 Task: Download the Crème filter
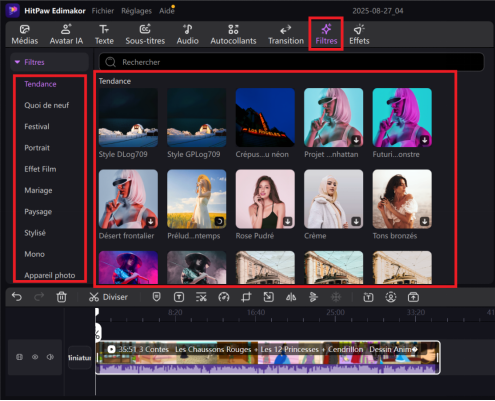tap(356, 221)
